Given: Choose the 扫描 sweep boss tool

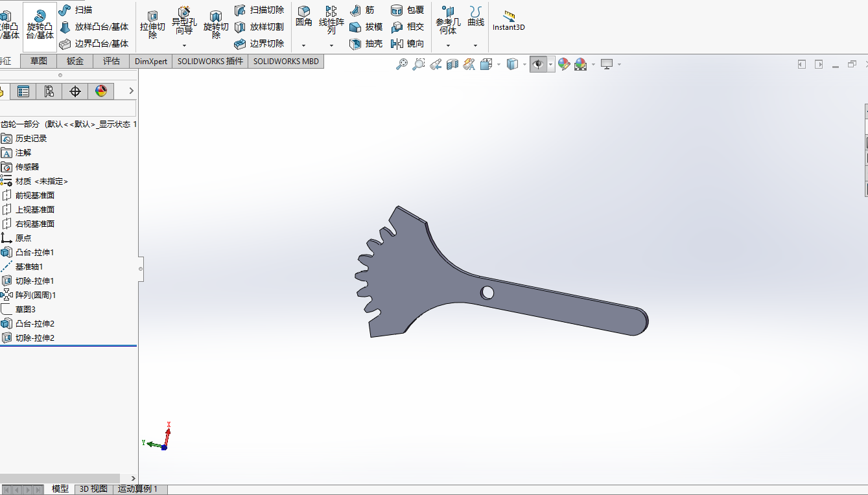Looking at the screenshot, I should pos(75,10).
